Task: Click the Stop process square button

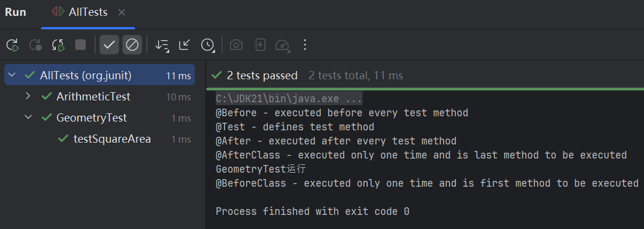Action: tap(80, 45)
